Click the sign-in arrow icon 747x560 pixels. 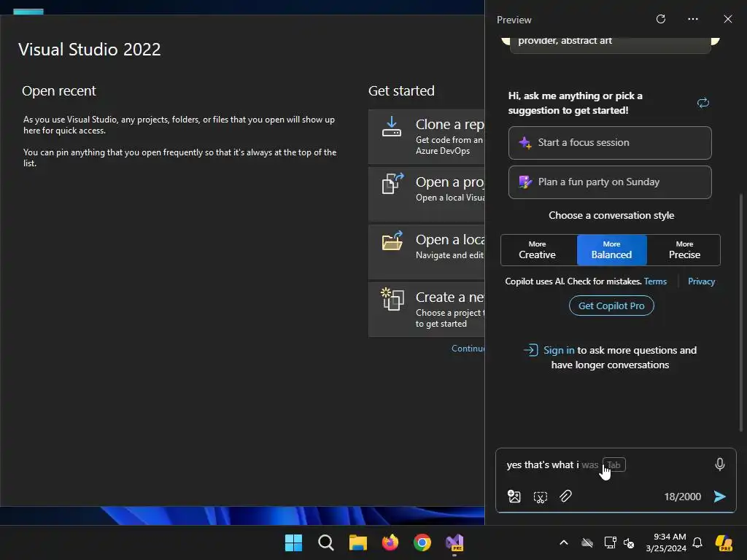531,351
